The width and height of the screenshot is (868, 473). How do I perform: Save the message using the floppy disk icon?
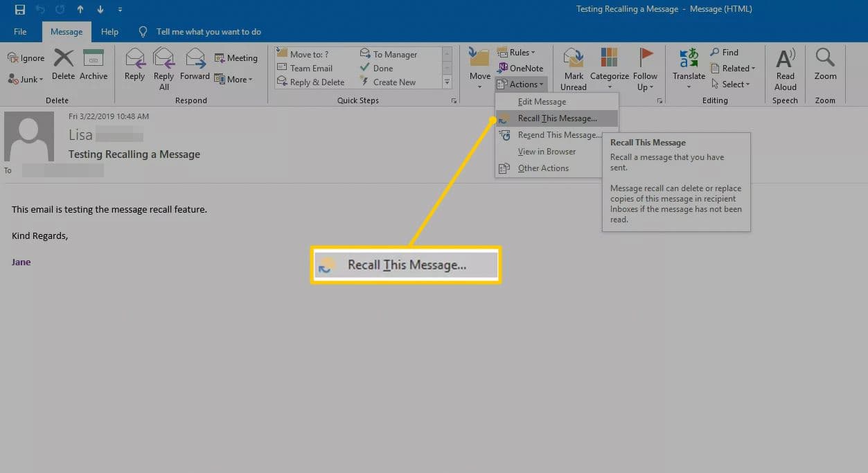click(20, 10)
